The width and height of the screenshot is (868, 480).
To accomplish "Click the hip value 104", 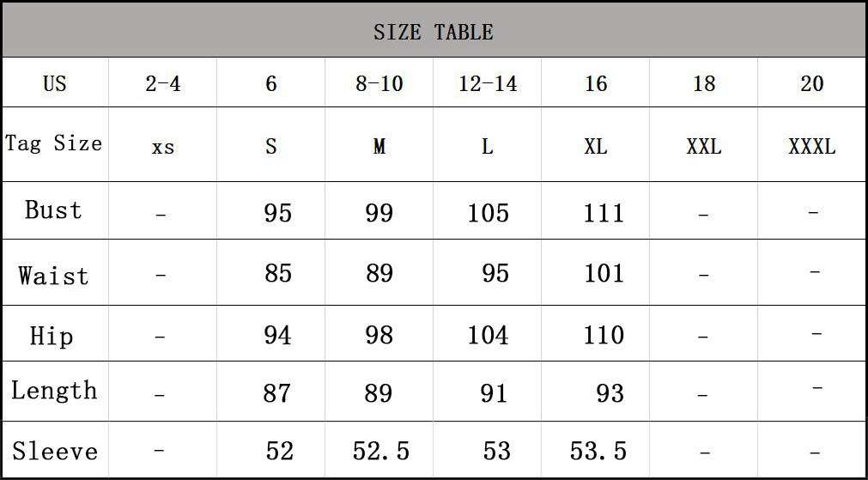I will 488,335.
